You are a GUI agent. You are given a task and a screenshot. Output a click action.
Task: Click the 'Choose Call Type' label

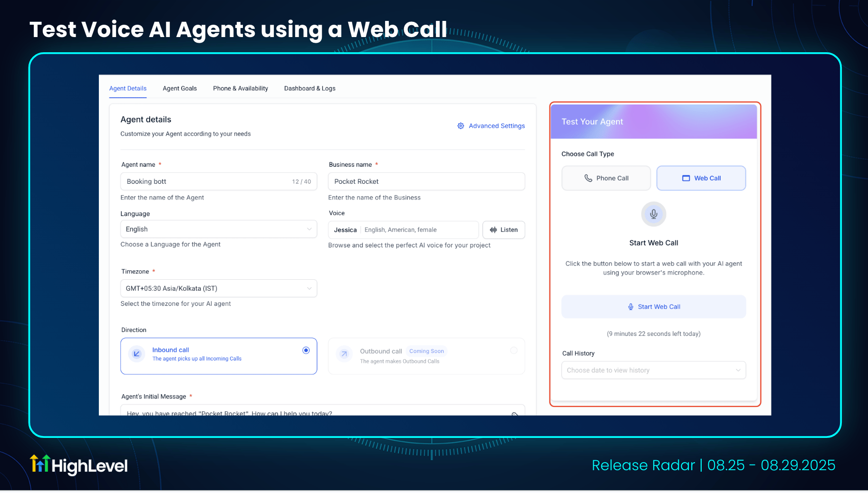588,154
